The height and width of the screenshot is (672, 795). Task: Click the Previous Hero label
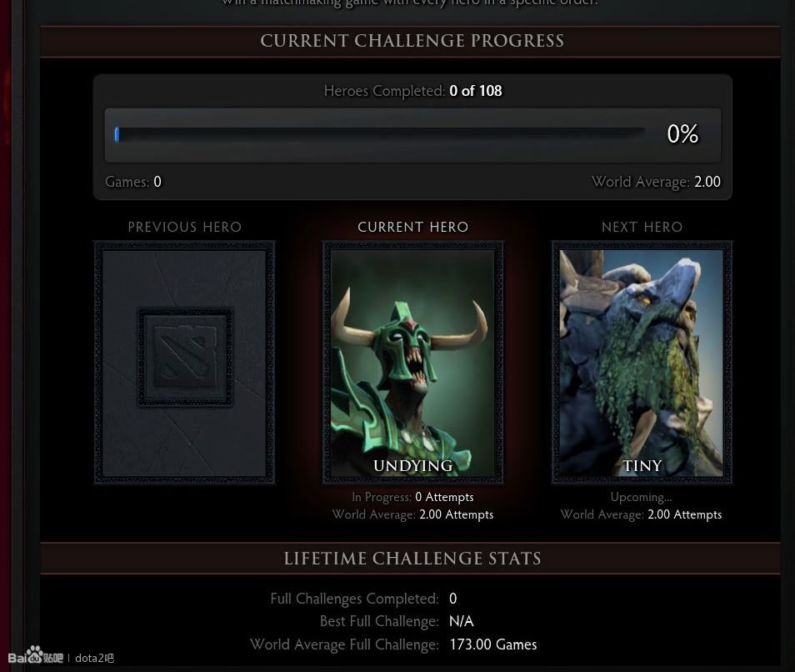click(184, 227)
